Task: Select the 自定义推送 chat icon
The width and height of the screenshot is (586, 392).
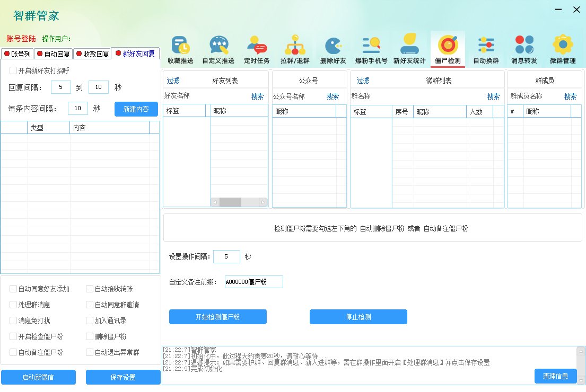Action: 218,46
